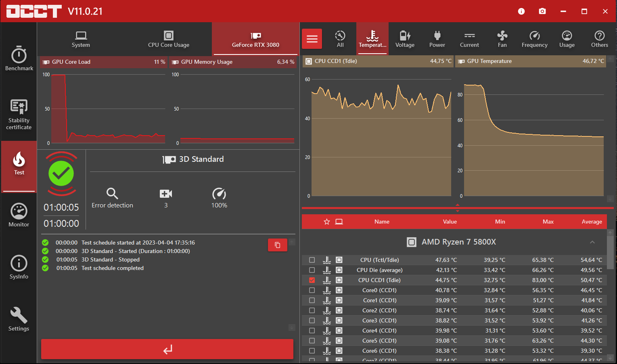Viewport: 617px width, 364px height.
Task: Show Fan sensors
Action: pos(502,39)
